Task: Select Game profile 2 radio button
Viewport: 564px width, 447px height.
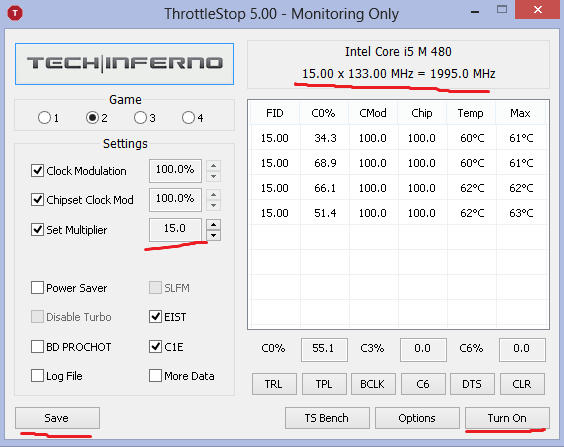Action: click(x=92, y=118)
